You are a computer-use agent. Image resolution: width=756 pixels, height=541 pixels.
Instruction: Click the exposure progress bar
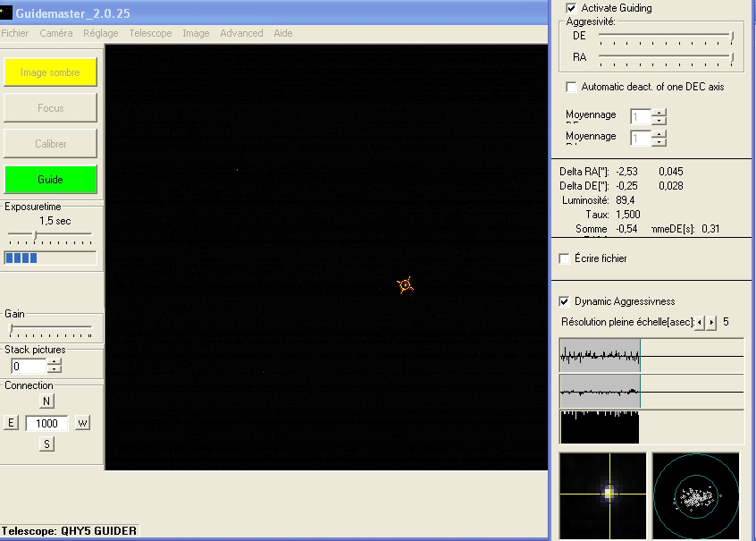(x=50, y=258)
